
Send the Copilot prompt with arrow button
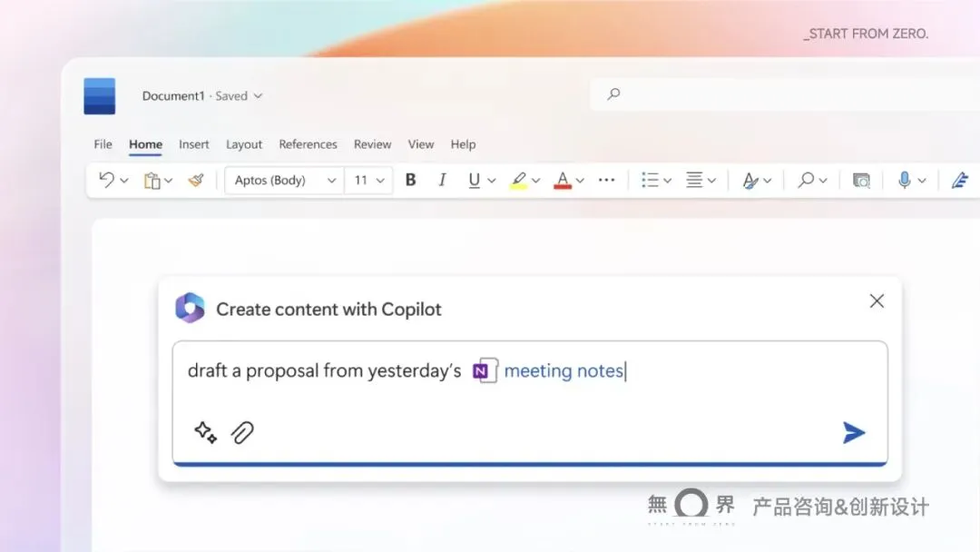(854, 432)
